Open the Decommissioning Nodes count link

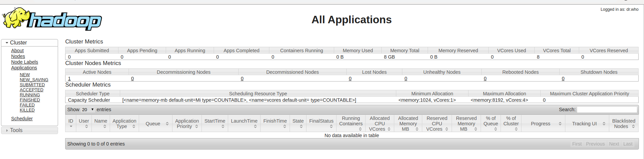point(132,78)
